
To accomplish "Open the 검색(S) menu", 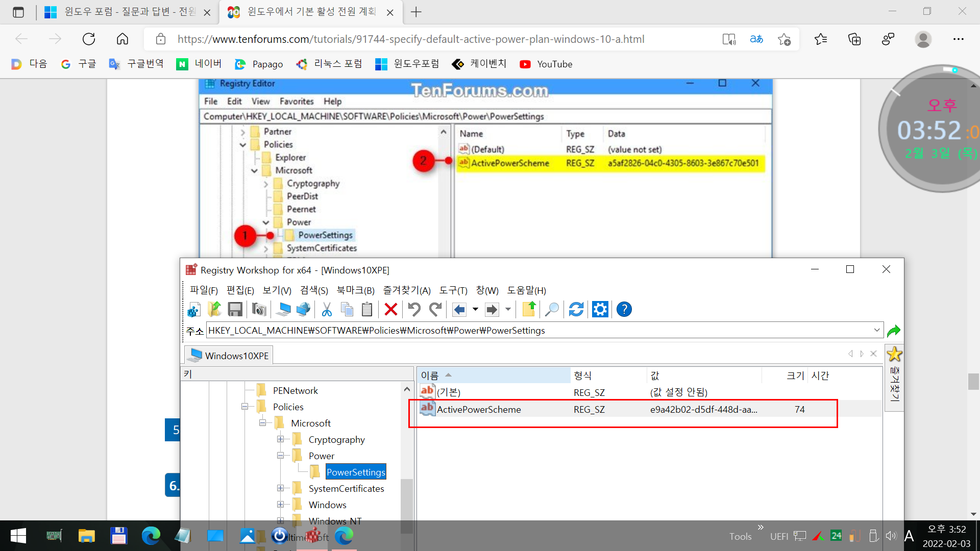I will (314, 290).
